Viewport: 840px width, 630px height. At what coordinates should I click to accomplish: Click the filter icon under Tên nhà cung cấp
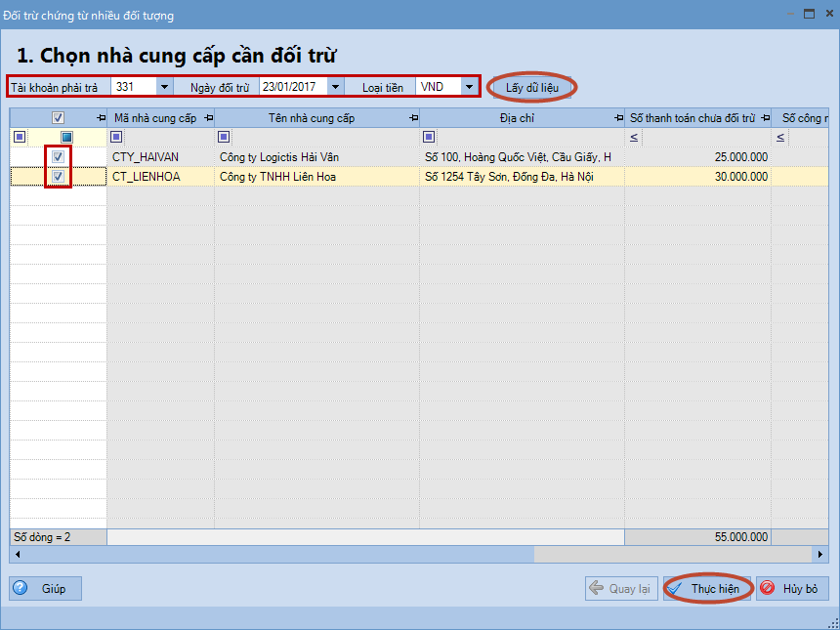point(224,137)
